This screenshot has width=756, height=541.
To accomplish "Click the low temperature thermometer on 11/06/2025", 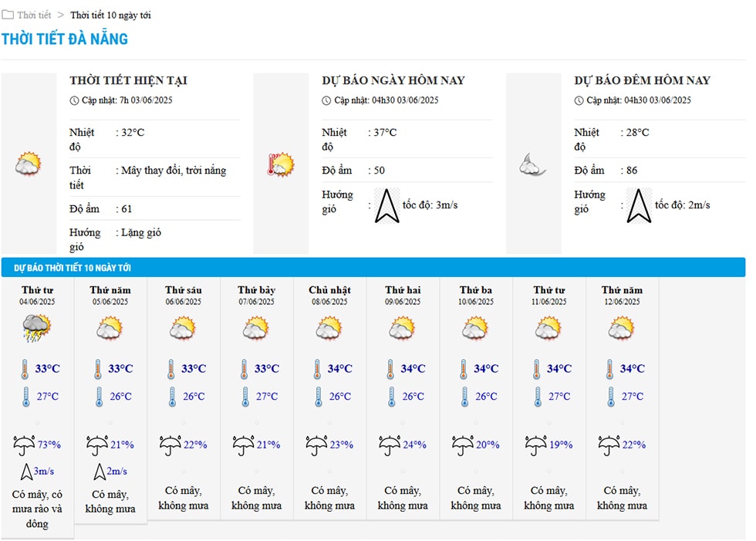I will [538, 397].
